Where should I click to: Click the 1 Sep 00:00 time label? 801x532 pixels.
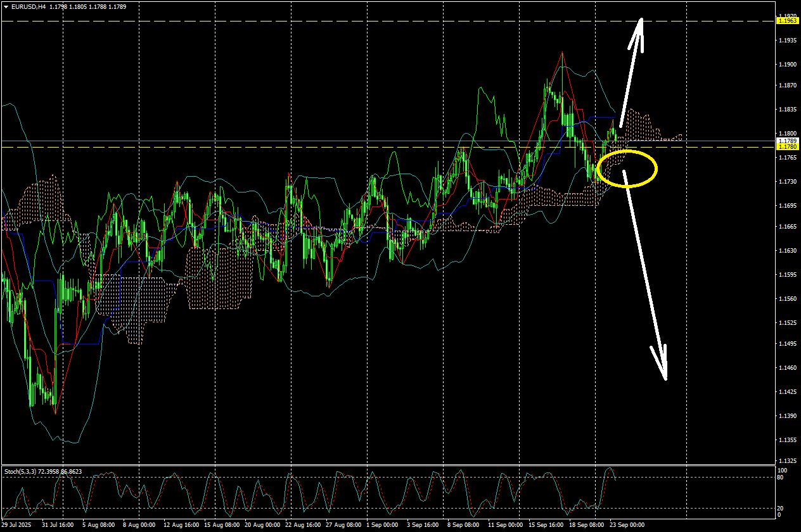382,525
